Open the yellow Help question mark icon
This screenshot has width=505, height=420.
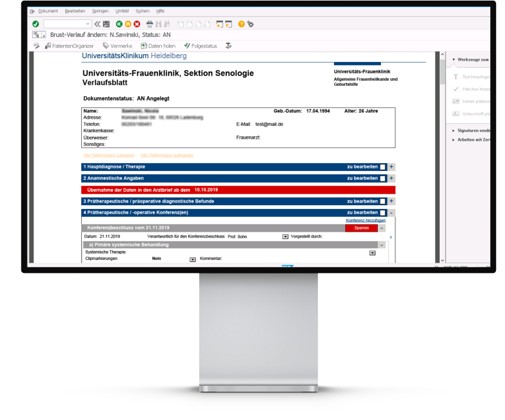pyautogui.click(x=241, y=24)
